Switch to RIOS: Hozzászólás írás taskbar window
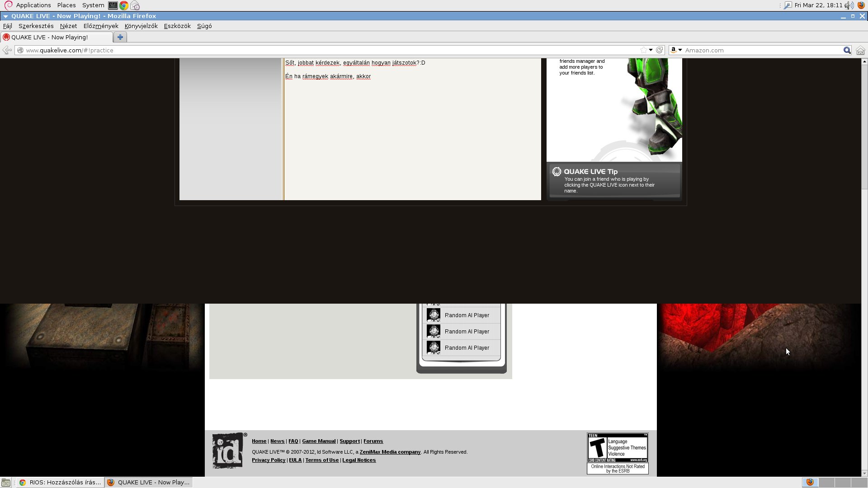The width and height of the screenshot is (868, 488). tap(61, 483)
